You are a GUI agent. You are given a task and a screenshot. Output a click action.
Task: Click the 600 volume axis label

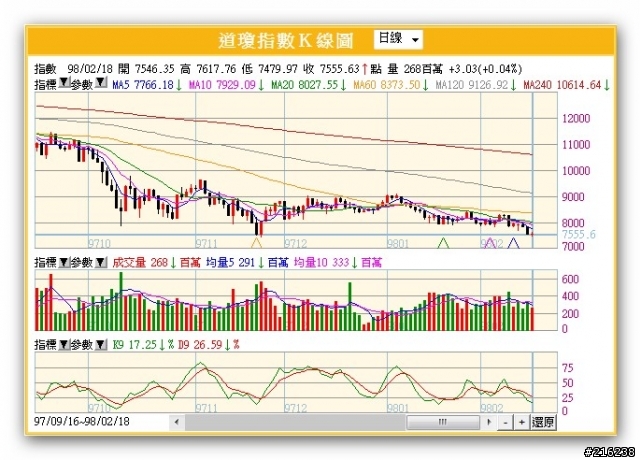570,279
